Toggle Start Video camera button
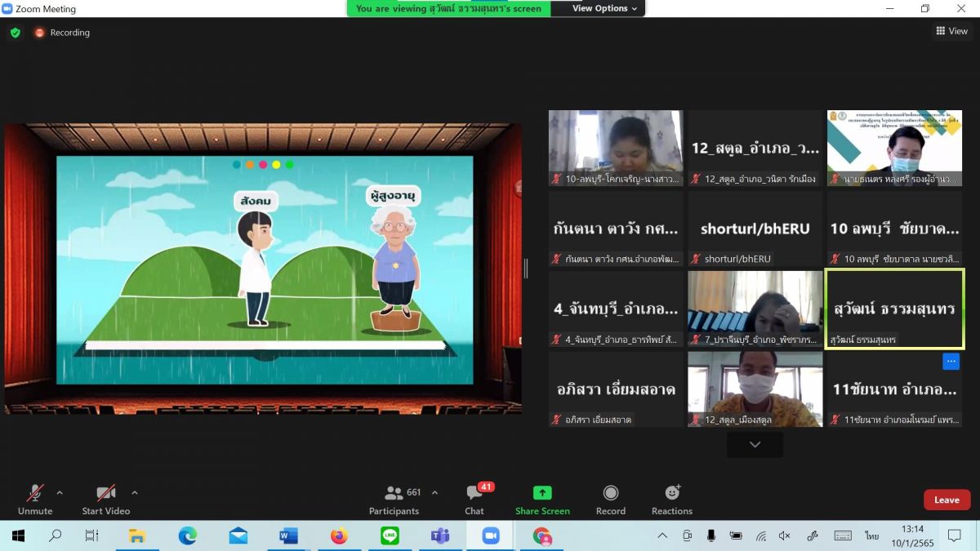Image resolution: width=980 pixels, height=551 pixels. coord(105,493)
